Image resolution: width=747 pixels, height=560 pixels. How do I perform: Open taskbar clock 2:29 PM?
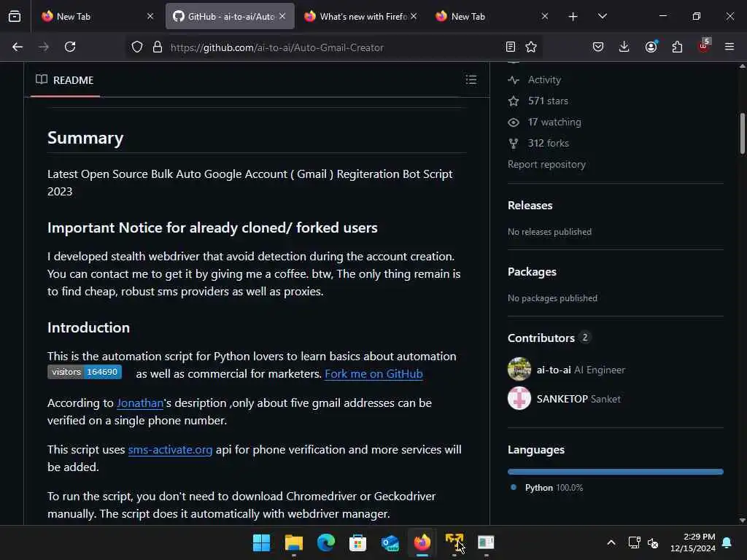693,542
